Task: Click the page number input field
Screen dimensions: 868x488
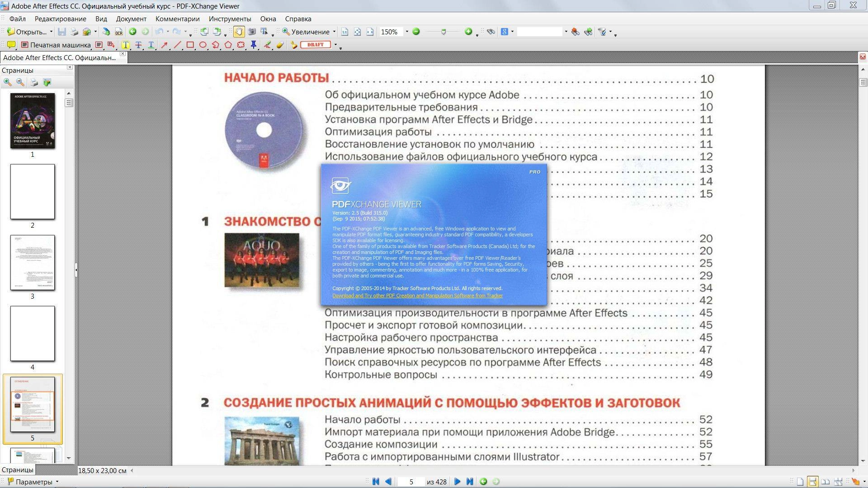Action: (x=411, y=482)
